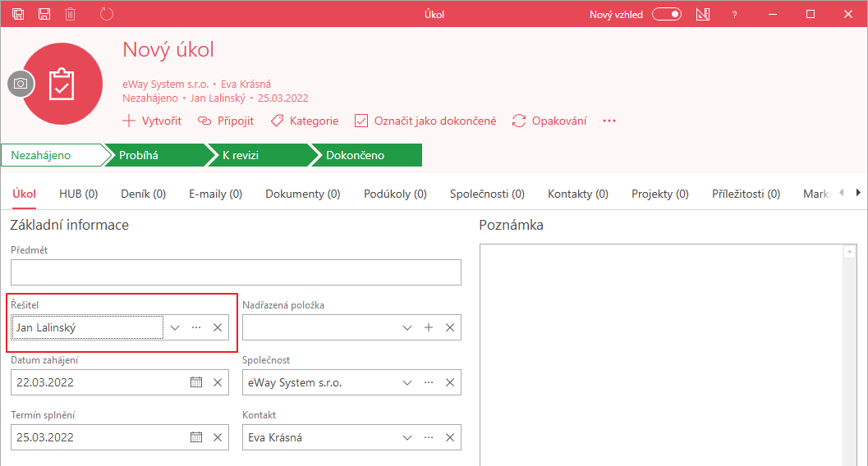Select the Nezahájeno workflow stage
868x466 pixels.
point(52,155)
